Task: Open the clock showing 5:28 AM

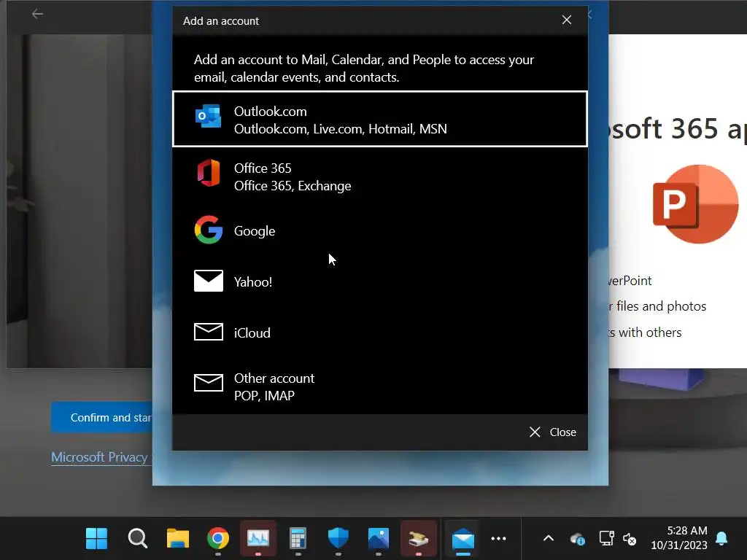Action: (x=679, y=537)
